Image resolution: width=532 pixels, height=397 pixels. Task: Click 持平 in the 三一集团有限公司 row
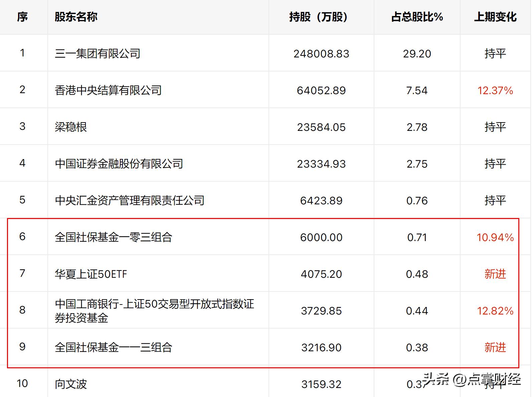pyautogui.click(x=495, y=53)
